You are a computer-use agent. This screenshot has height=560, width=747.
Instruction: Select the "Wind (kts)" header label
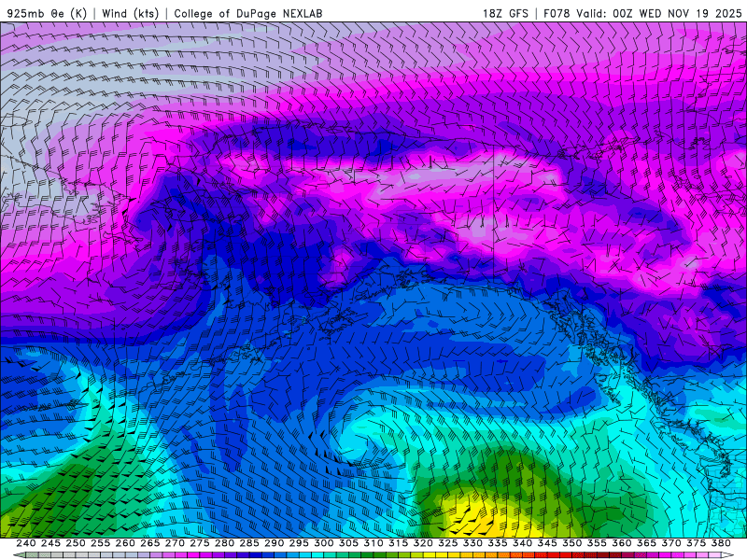(x=130, y=13)
